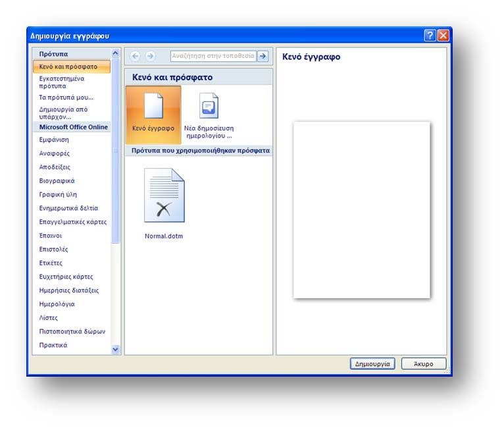Start search with the arrow button
Image resolution: width=504 pixels, height=428 pixels.
tap(263, 56)
